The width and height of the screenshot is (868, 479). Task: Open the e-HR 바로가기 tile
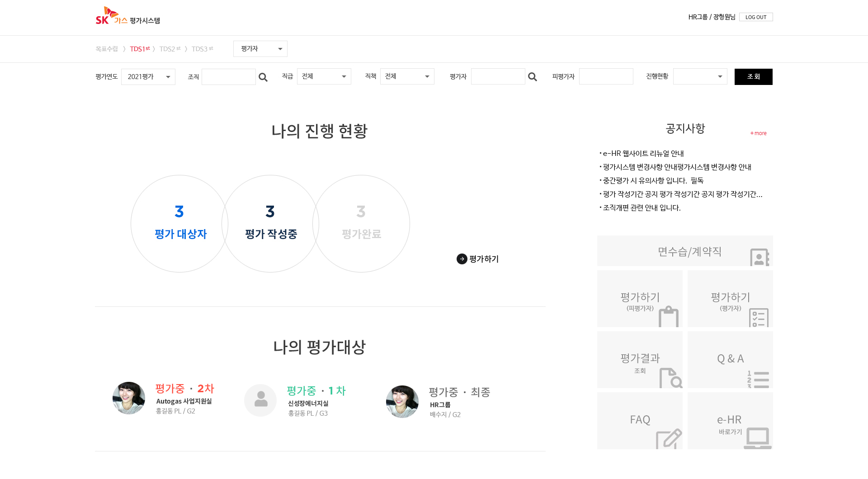click(x=730, y=421)
